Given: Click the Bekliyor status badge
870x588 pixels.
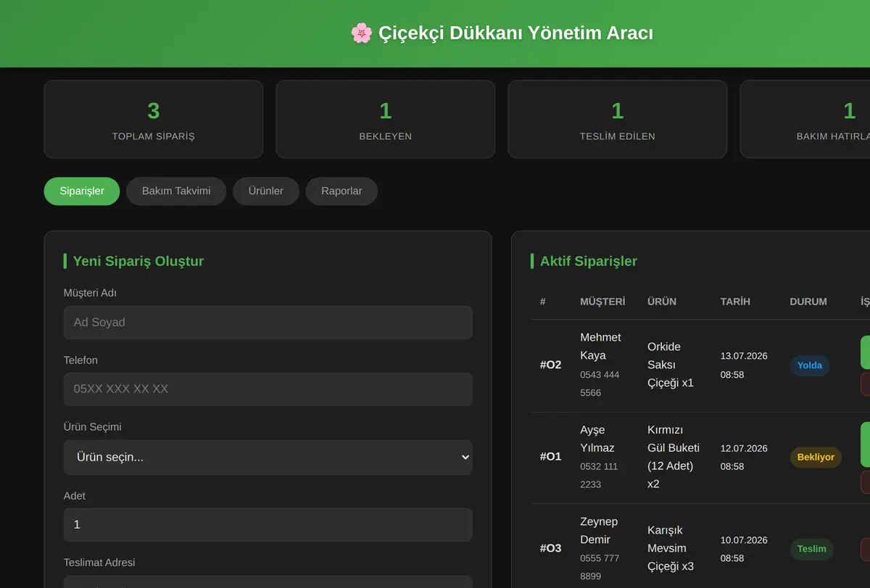Looking at the screenshot, I should point(816,457).
